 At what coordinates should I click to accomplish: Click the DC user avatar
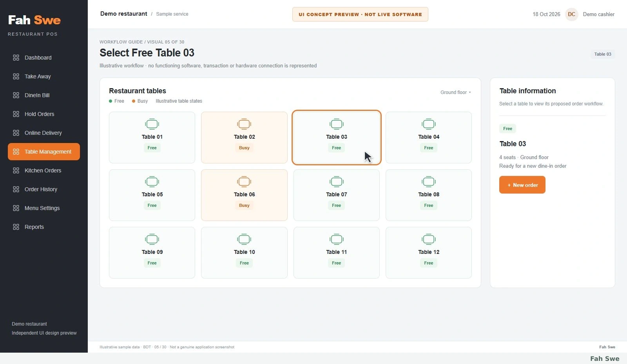click(572, 14)
